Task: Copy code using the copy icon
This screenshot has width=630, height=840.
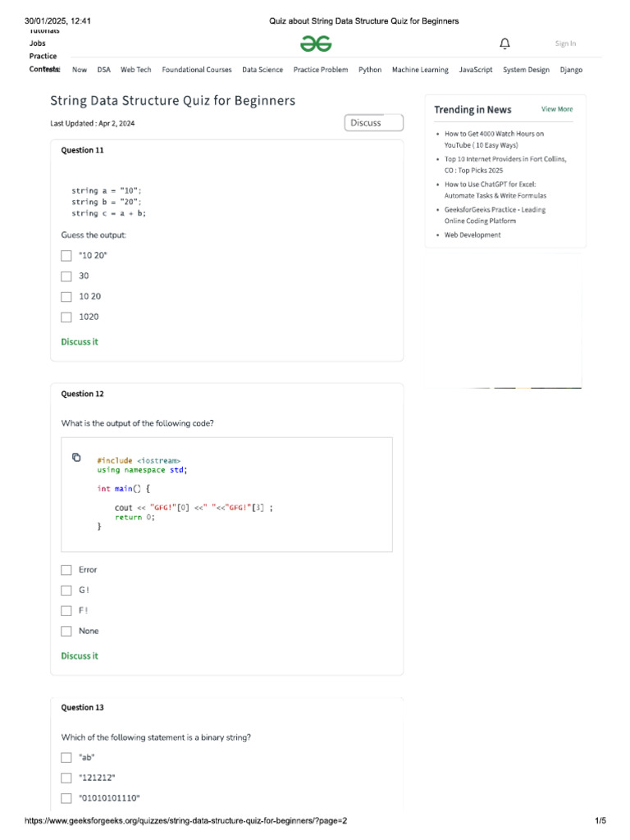Action: [76, 457]
